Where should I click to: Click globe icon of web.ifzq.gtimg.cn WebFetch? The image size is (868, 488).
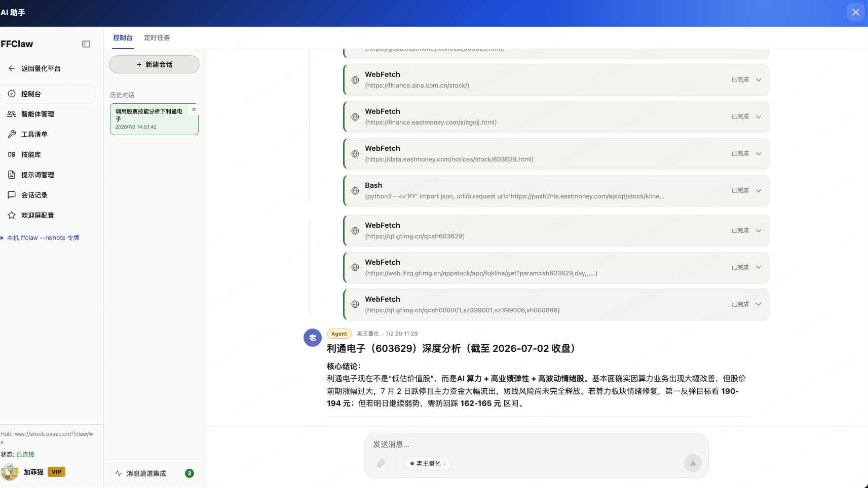coord(355,267)
